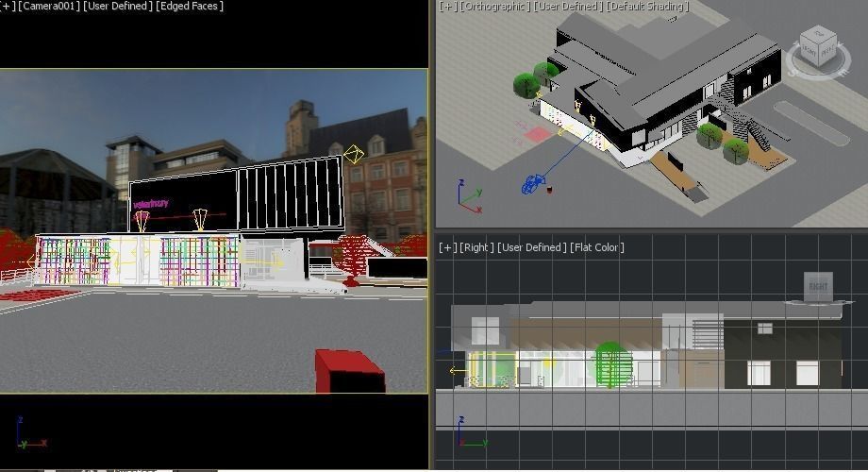868x472 pixels.
Task: Open User Defined menu in Right viewport
Action: click(x=532, y=247)
